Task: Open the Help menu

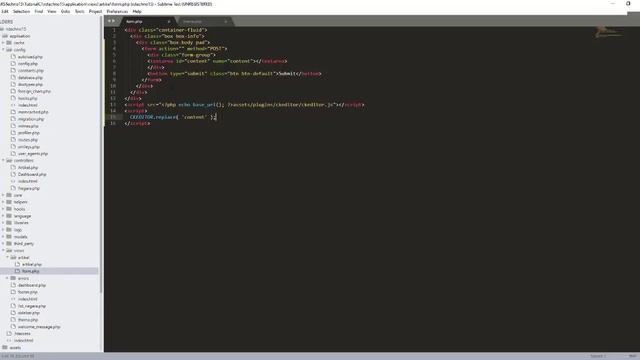Action: (x=137, y=11)
